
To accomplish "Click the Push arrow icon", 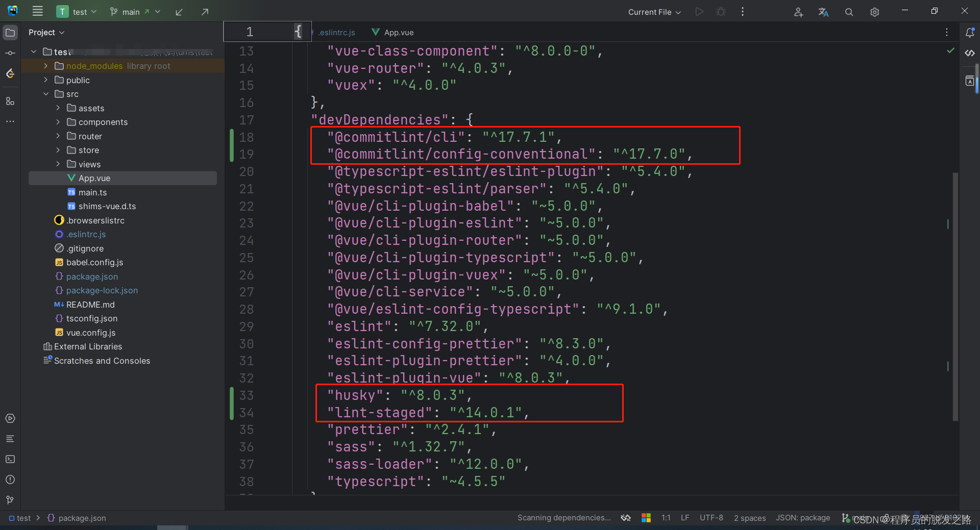I will click(x=205, y=12).
